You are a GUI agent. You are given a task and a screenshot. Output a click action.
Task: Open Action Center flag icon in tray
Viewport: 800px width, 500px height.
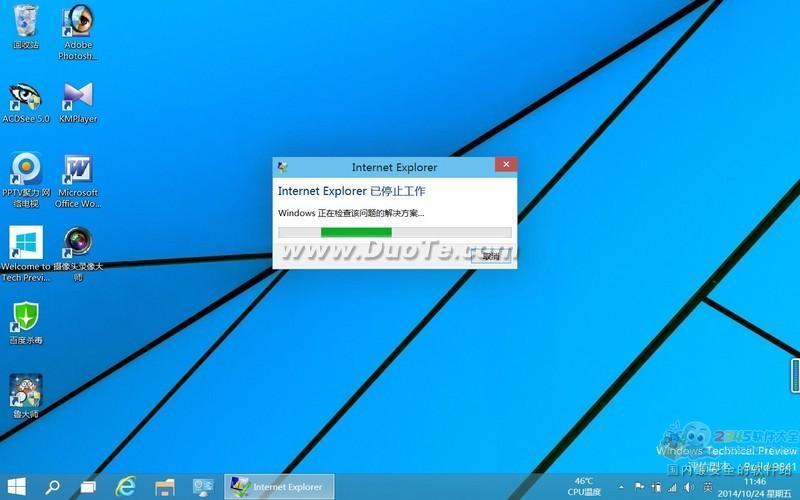click(639, 487)
